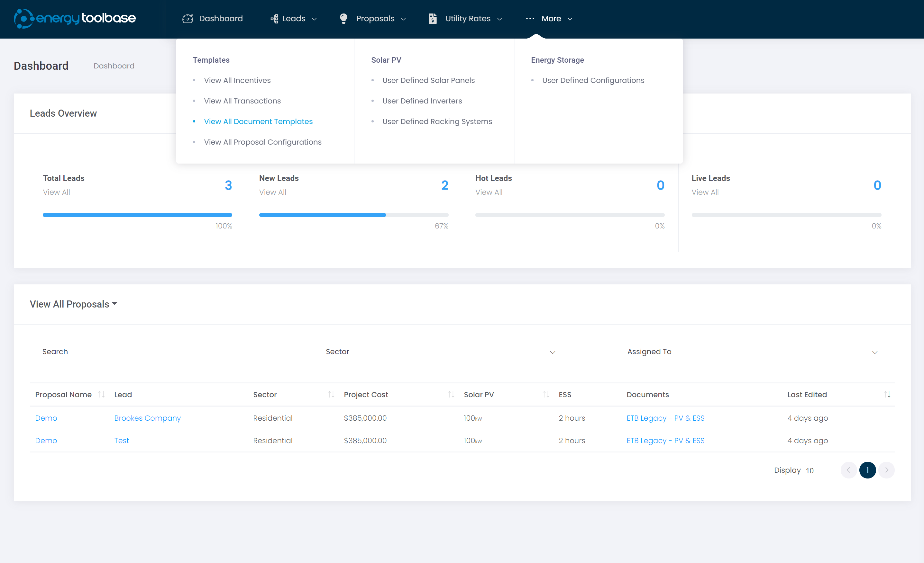Click the ESS column header
The height and width of the screenshot is (563, 924).
tap(565, 394)
